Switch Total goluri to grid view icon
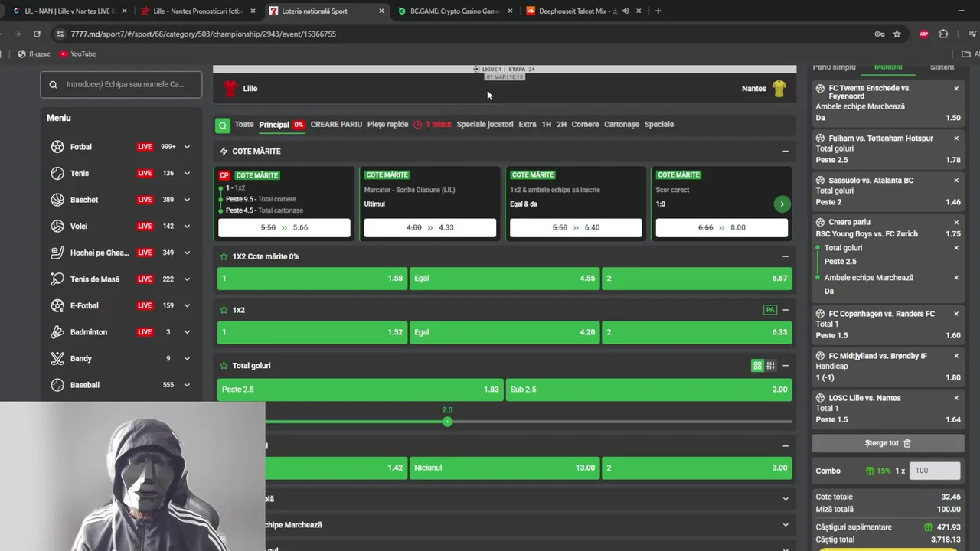This screenshot has height=551, width=980. click(757, 366)
